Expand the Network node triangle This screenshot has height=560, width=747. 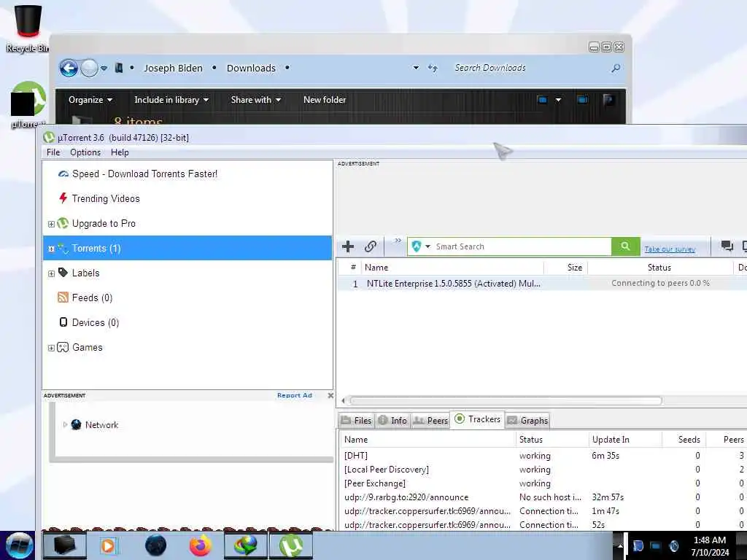[x=65, y=424]
